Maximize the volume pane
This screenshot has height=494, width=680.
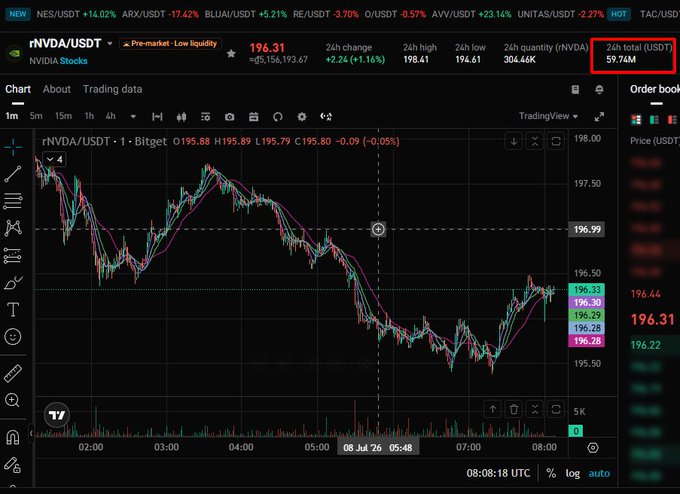(x=556, y=409)
